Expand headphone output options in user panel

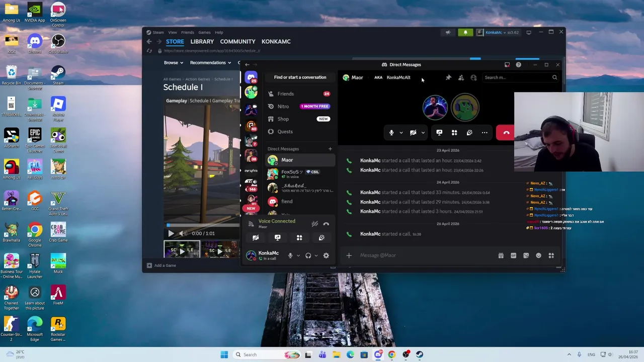[x=316, y=255]
